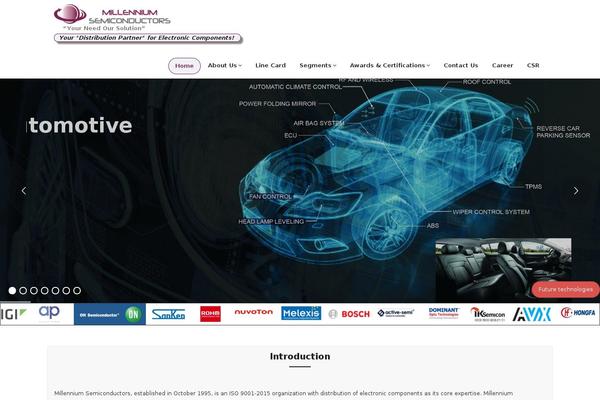Image resolution: width=600 pixels, height=400 pixels.
Task: Select the fifth carousel indicator dot
Action: (x=55, y=291)
